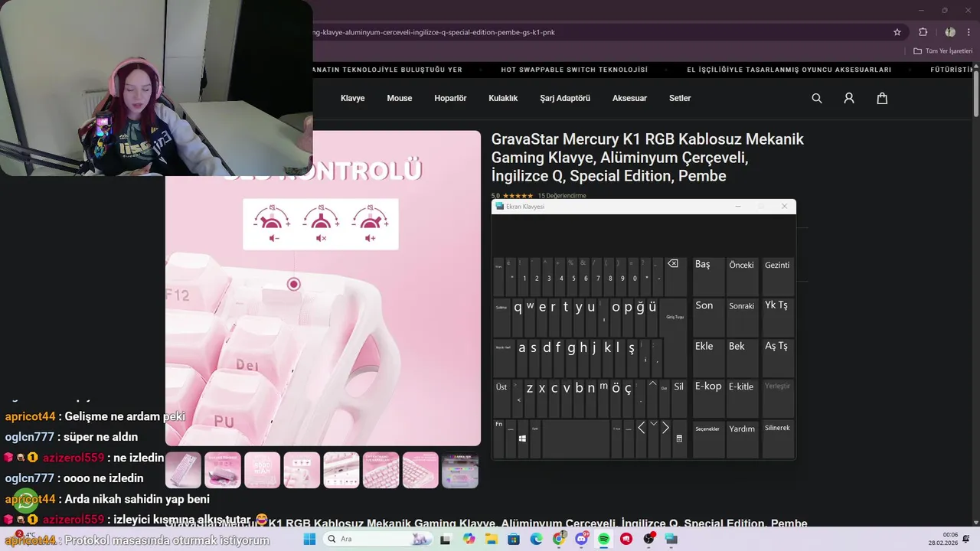Tap the backspace key on the on-screen keyboard
980x551 pixels.
[x=675, y=277]
